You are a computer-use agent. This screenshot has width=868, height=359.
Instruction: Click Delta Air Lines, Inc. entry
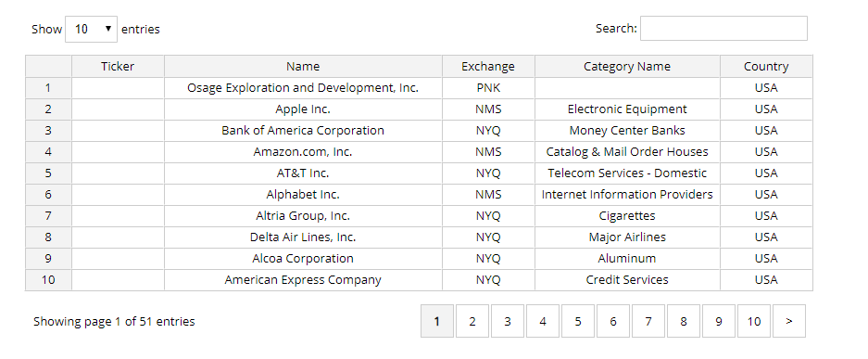[x=303, y=237]
